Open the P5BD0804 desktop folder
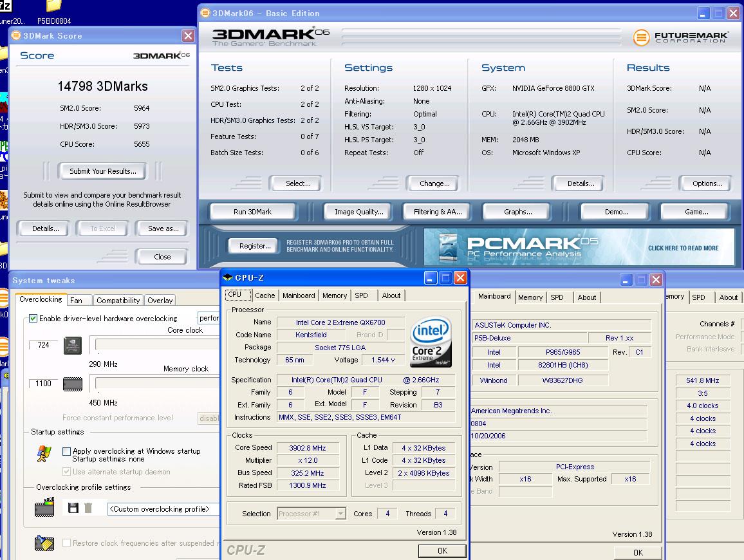Image resolution: width=744 pixels, height=560 pixels. pyautogui.click(x=53, y=12)
